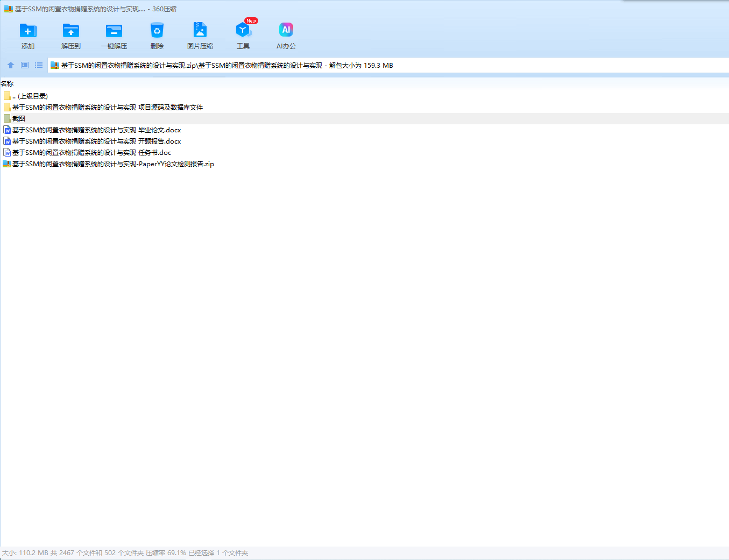Viewport: 729px width, 560px height.
Task: Click the Word icon of 毕业论文.docx
Action: [7, 130]
